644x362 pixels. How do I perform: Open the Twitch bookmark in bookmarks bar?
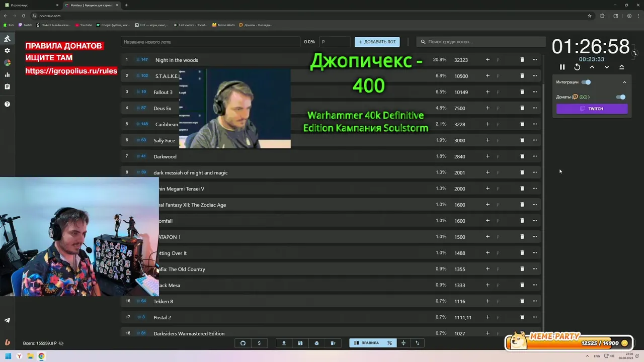(x=25, y=25)
